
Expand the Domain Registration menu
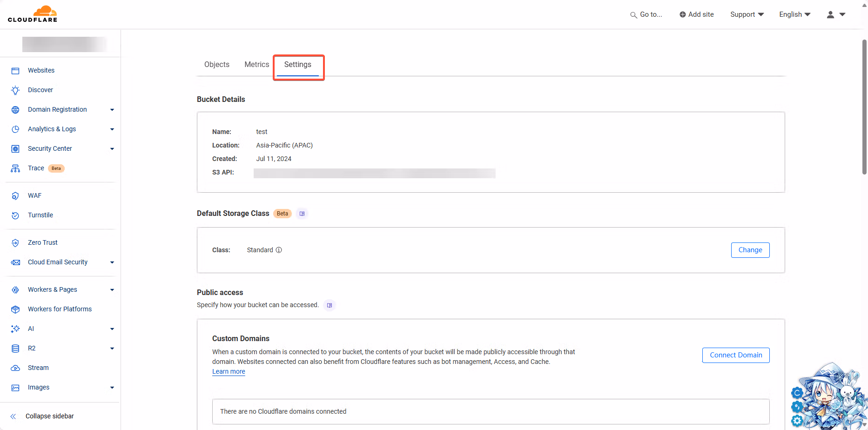tap(112, 110)
